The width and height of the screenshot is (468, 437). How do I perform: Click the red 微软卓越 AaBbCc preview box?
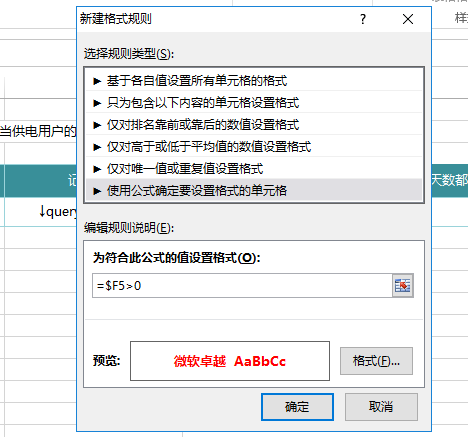230,361
